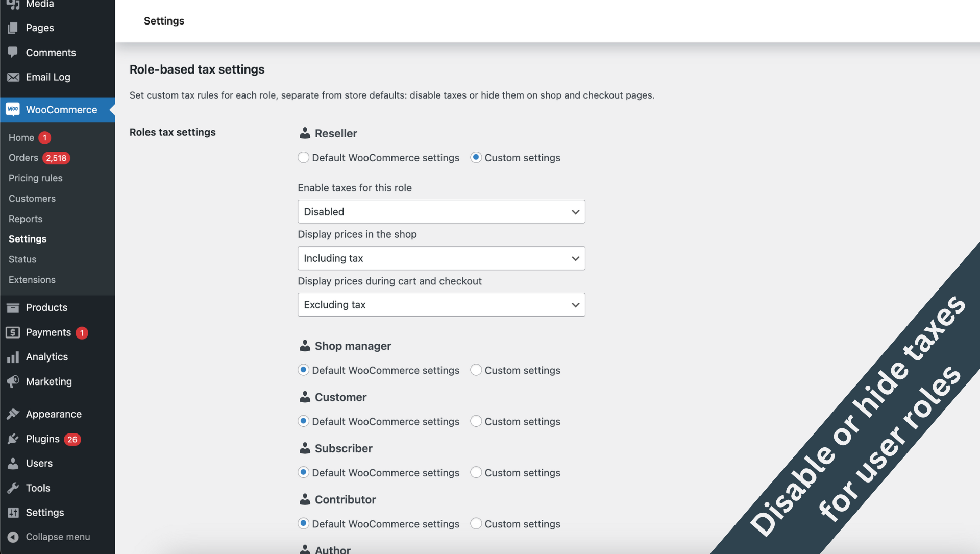Click the Users person icon
The height and width of the screenshot is (554, 980).
point(13,463)
